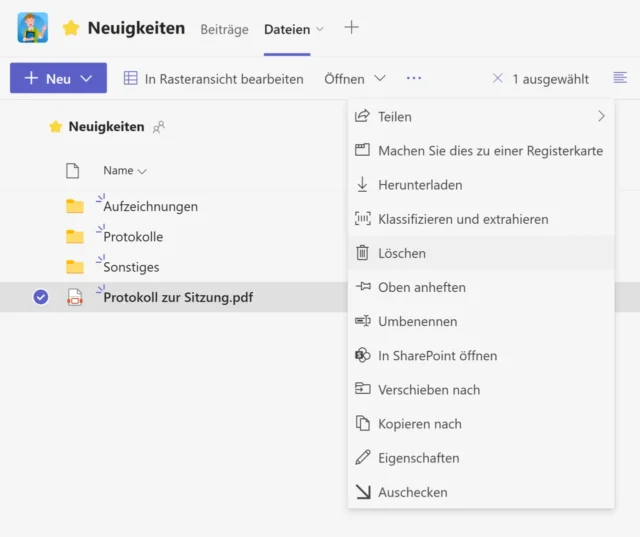Image resolution: width=640 pixels, height=537 pixels.
Task: Add a new tab with the plus icon
Action: [351, 28]
